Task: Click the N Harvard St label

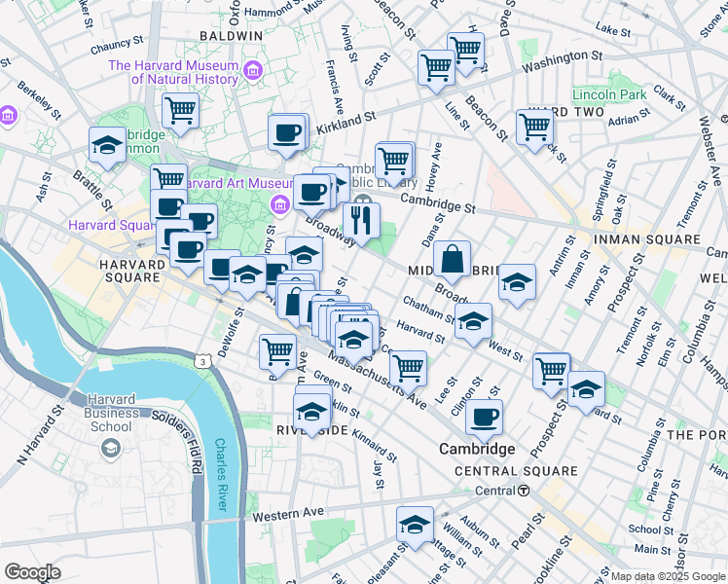Action: 40,434
